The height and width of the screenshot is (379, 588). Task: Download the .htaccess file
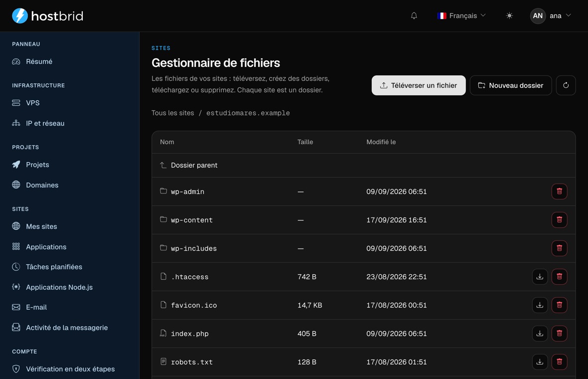click(540, 277)
